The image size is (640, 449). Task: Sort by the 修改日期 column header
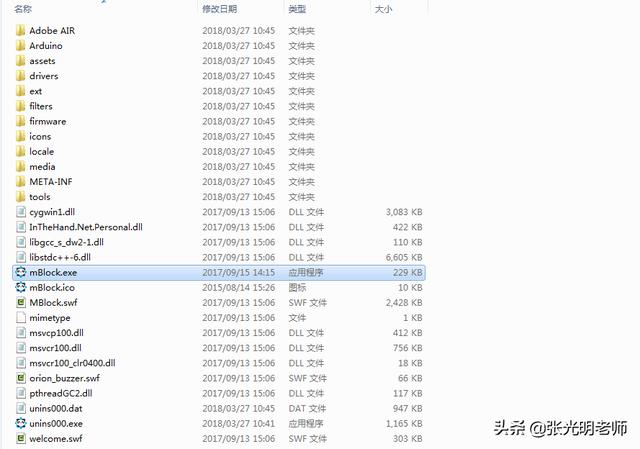point(220,9)
